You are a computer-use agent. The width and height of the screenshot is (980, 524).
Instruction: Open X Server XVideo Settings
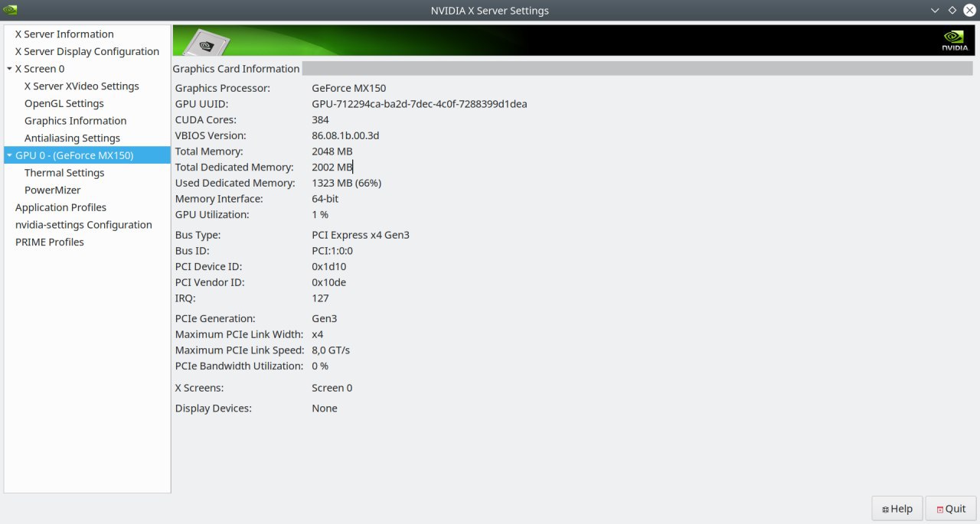click(x=82, y=86)
